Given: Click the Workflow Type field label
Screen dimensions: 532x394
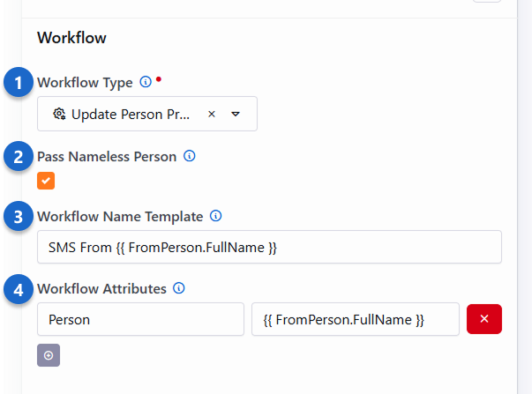Looking at the screenshot, I should tap(85, 83).
